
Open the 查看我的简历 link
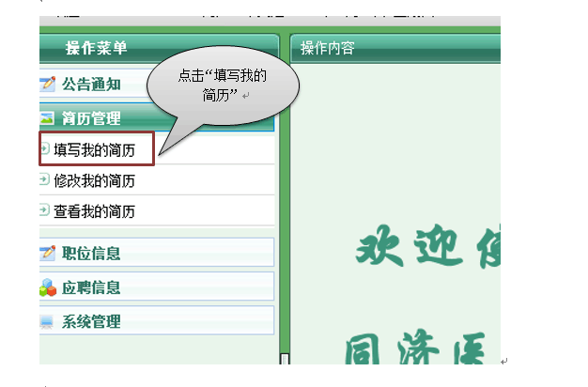(x=94, y=211)
